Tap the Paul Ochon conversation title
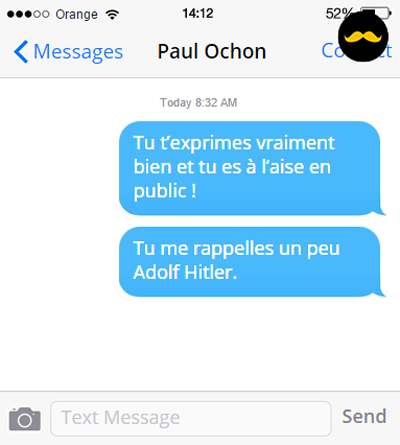400x445 pixels. [212, 52]
